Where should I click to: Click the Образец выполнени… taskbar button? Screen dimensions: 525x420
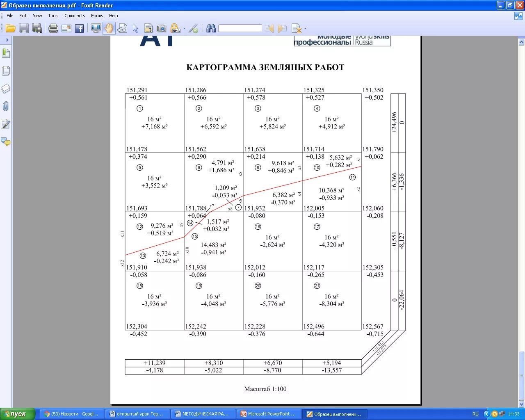click(334, 414)
